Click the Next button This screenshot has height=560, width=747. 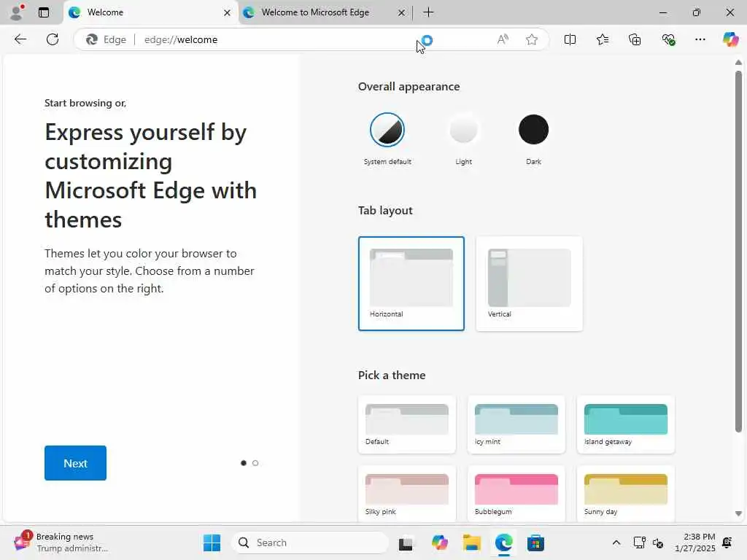[x=75, y=463]
